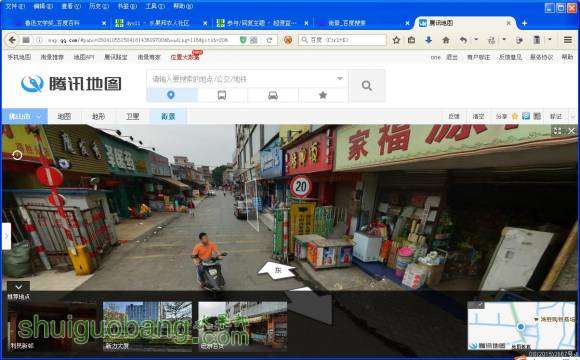Click the location search input field
This screenshot has height=360, width=580.
[x=242, y=79]
